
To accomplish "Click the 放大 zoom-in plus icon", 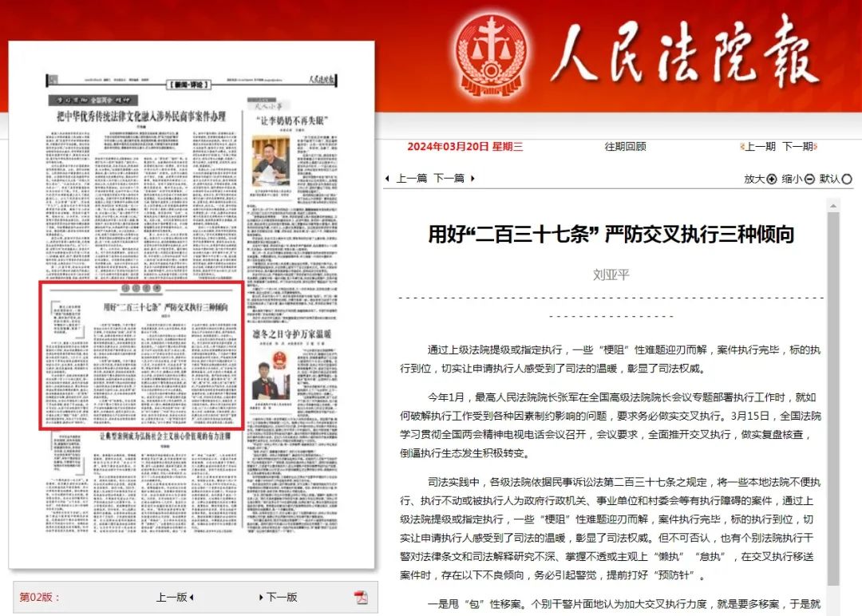I will 772,180.
